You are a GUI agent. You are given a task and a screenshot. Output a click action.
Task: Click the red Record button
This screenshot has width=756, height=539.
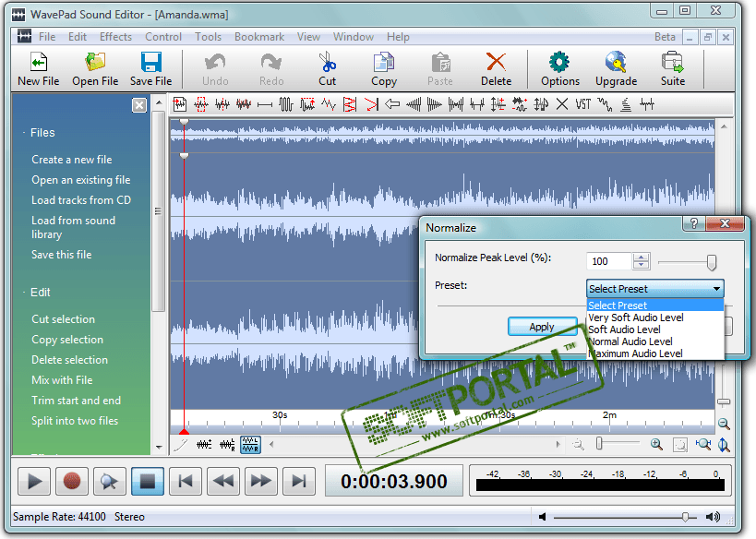click(x=72, y=481)
